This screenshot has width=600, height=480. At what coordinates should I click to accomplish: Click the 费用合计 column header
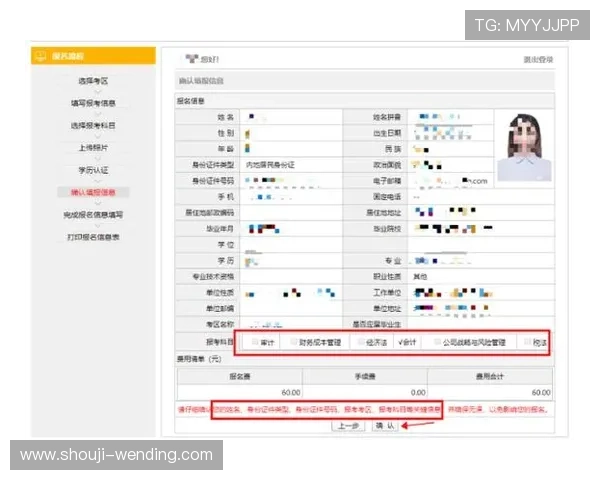490,376
